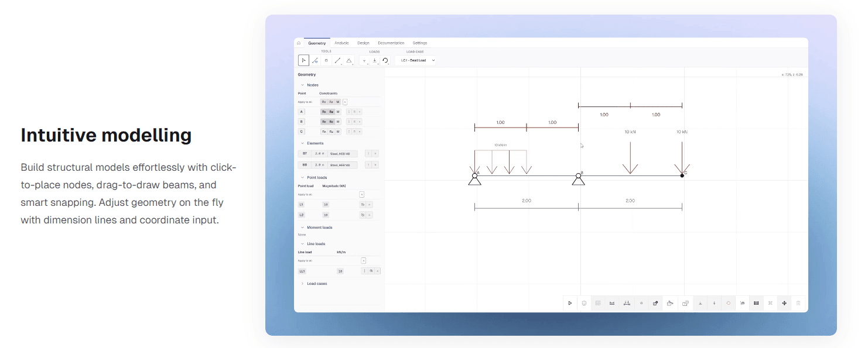
Task: Delete point load L1 using its x button
Action: [370, 204]
